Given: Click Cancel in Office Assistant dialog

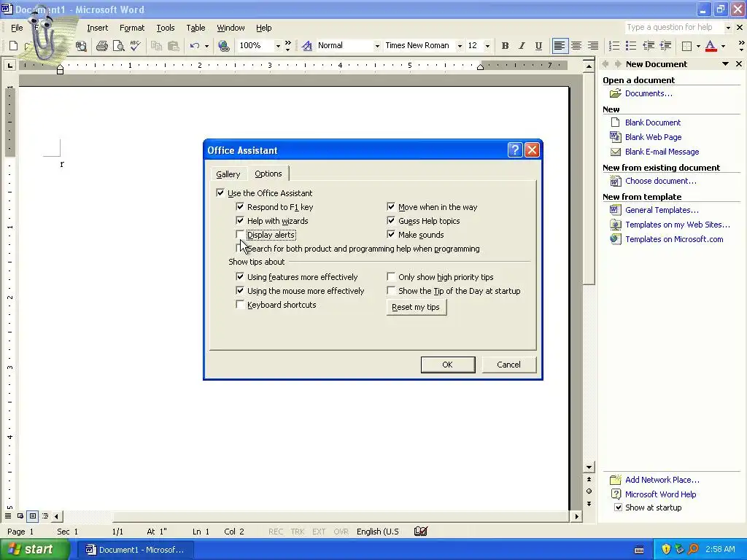Looking at the screenshot, I should click(x=508, y=365).
